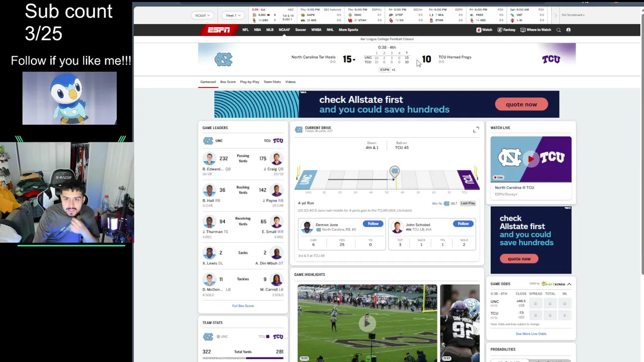
Task: Click the UTEP vs OU game in scoreboard
Action: click(x=406, y=15)
